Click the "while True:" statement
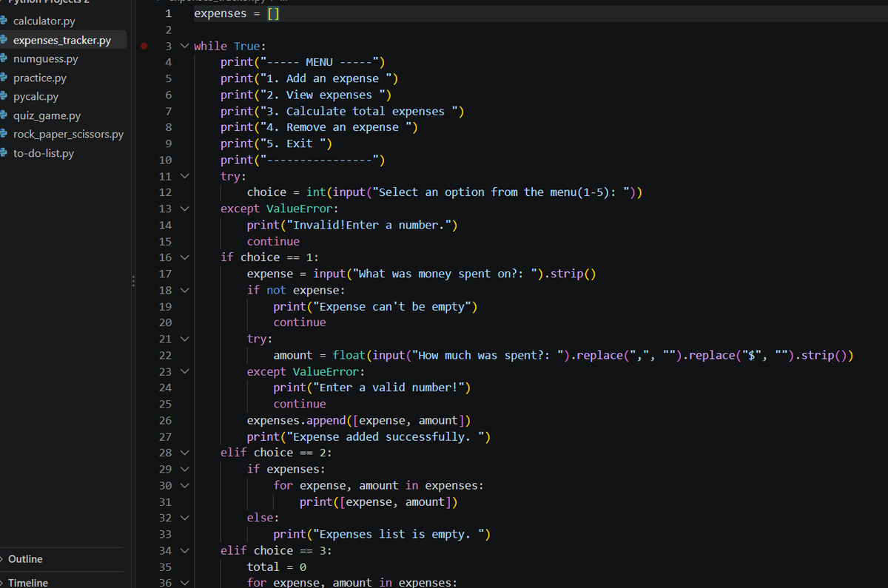 tap(230, 46)
